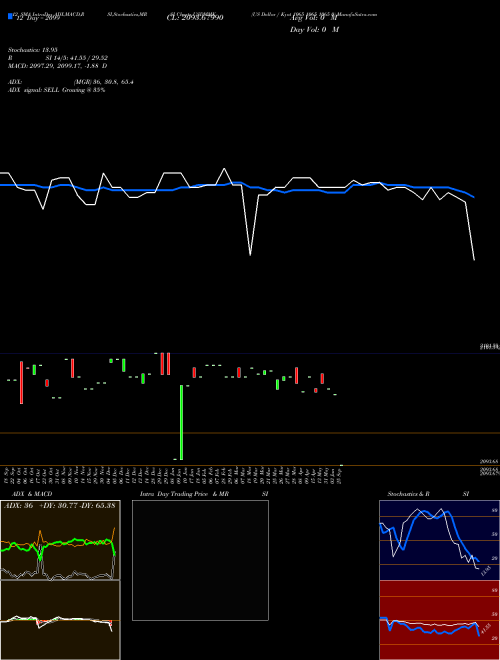Click the '(MGR) 36, 30.8, 65.4' ADX values
Screen dimensions: 500x660
click(x=103, y=82)
